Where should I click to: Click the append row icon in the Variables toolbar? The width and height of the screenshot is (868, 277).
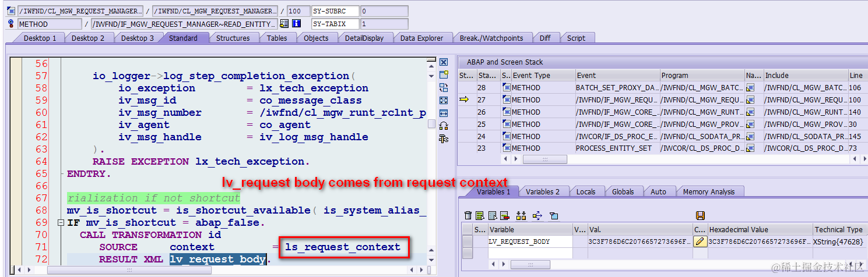click(x=493, y=215)
